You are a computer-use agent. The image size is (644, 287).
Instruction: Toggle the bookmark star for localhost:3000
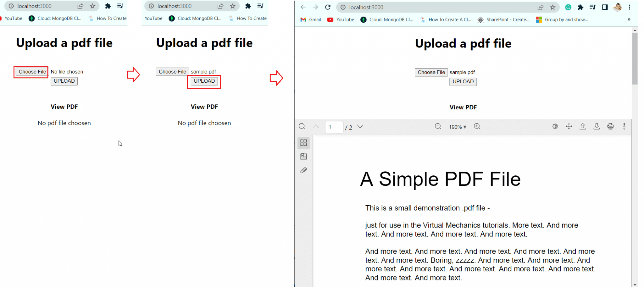click(x=553, y=7)
